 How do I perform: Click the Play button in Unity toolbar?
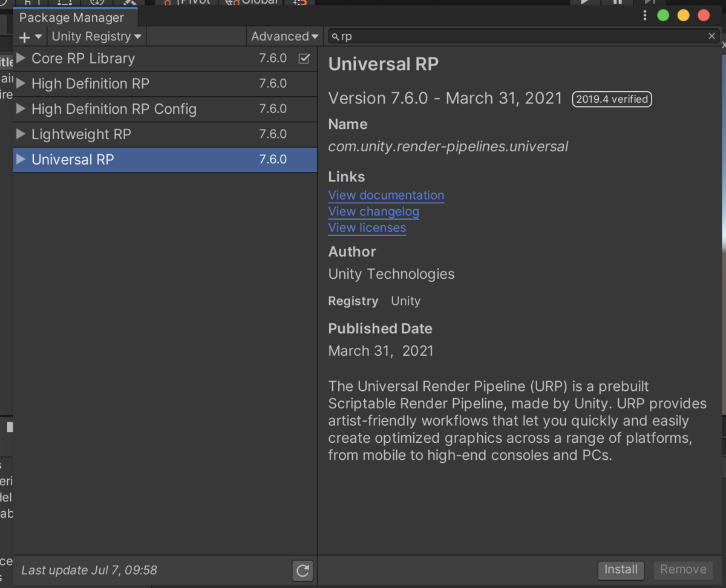tap(584, 3)
